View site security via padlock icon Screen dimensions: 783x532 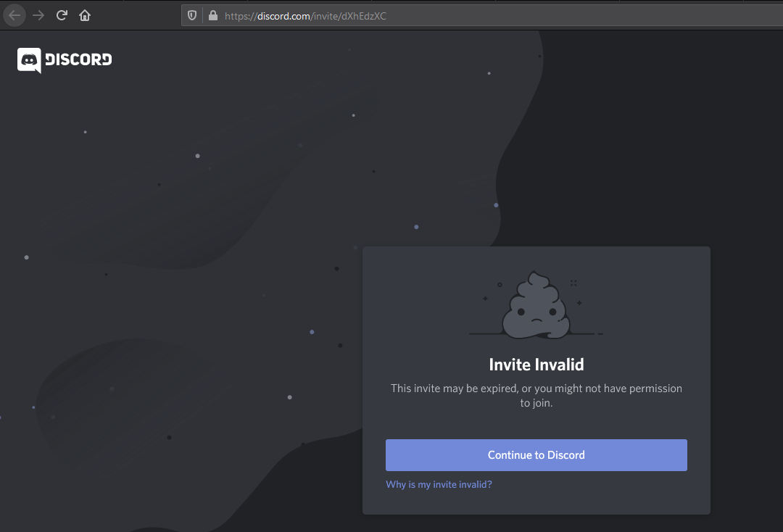pyautogui.click(x=212, y=15)
